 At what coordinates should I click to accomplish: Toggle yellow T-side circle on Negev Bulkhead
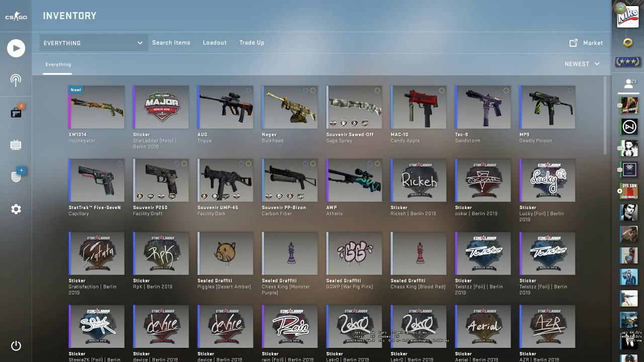[x=313, y=90]
